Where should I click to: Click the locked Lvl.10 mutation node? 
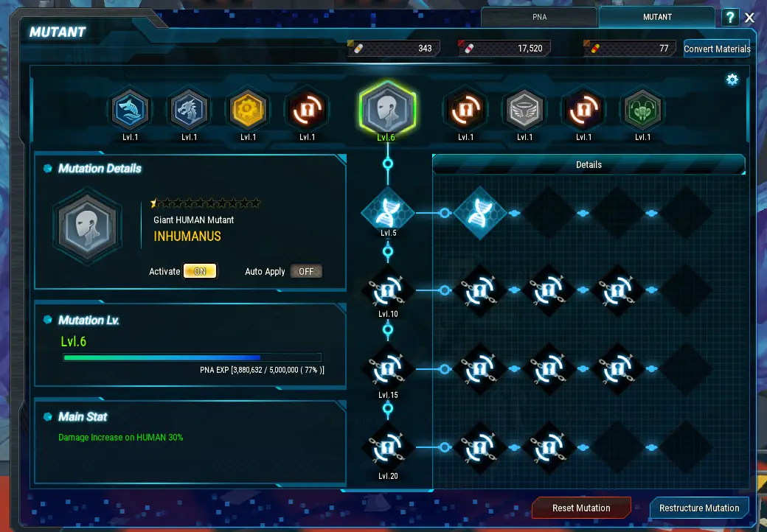pyautogui.click(x=388, y=291)
